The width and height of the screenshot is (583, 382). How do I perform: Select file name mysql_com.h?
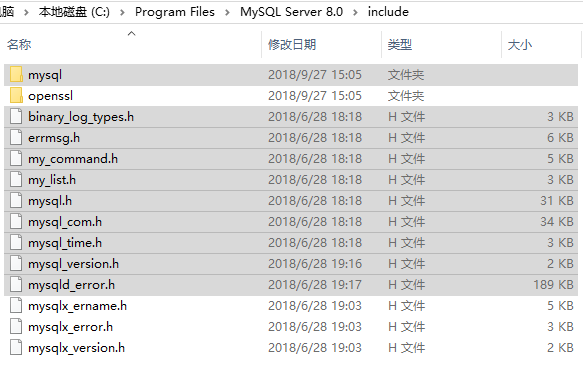65,222
